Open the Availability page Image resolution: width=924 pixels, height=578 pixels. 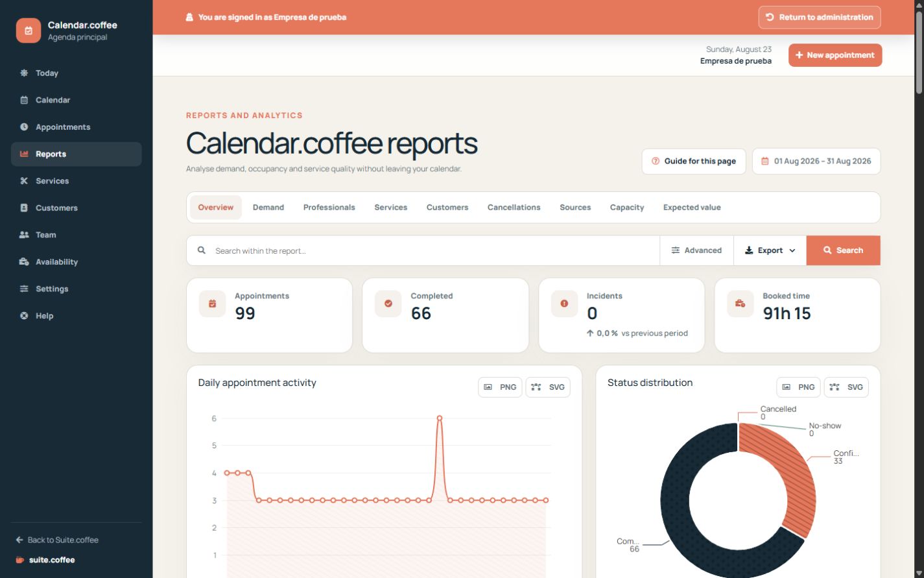tap(77, 262)
